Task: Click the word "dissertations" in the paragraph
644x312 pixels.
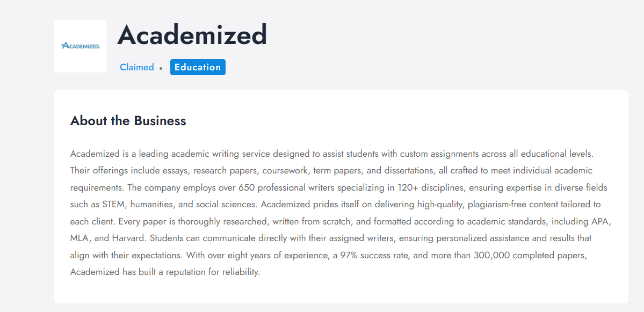Action: click(x=397, y=171)
